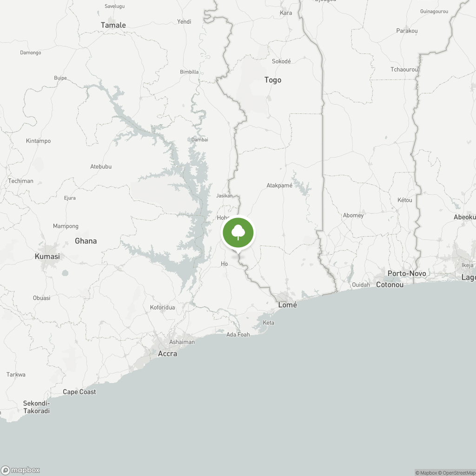476x476 pixels.
Task: Select the Parakou town label
Action: pyautogui.click(x=407, y=31)
